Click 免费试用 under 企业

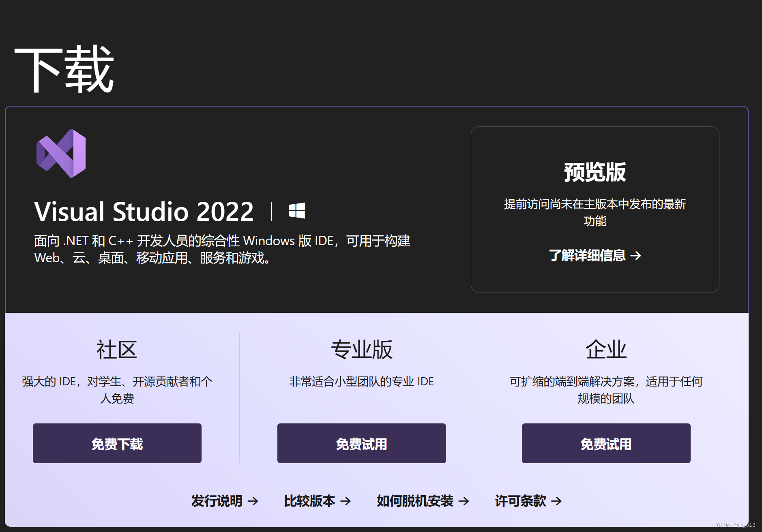pyautogui.click(x=606, y=443)
